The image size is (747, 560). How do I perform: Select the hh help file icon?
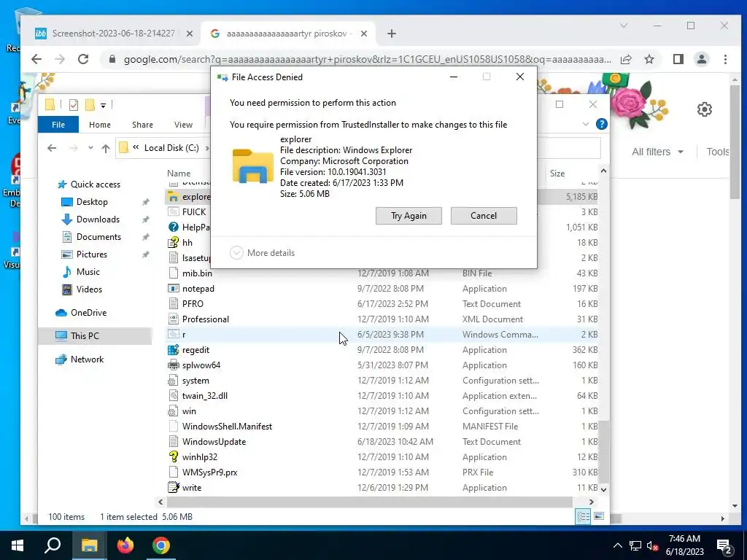click(x=174, y=243)
